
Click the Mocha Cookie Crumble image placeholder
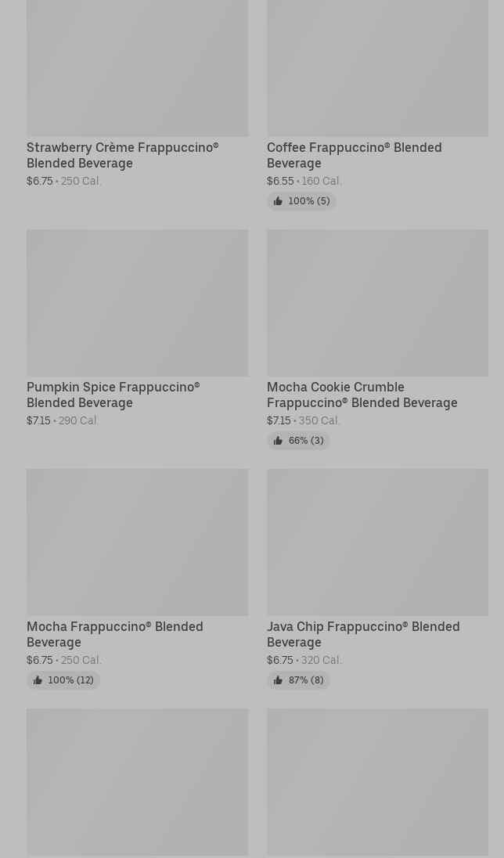tap(377, 302)
